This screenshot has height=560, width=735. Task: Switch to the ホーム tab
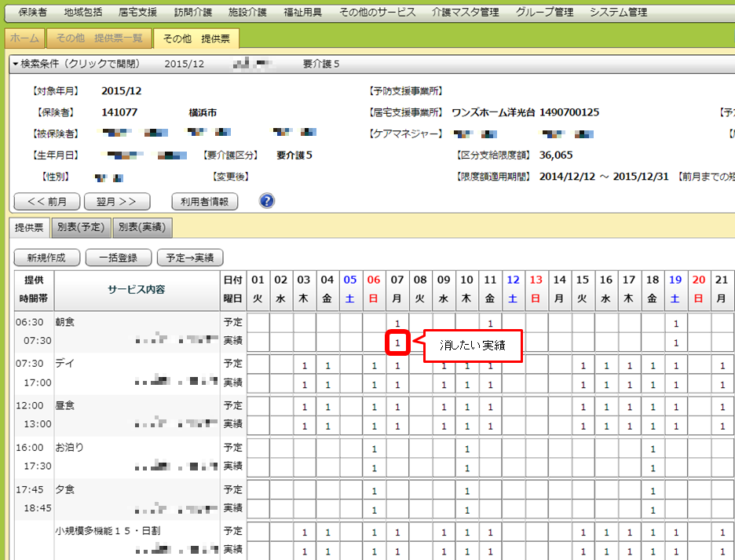tap(24, 38)
